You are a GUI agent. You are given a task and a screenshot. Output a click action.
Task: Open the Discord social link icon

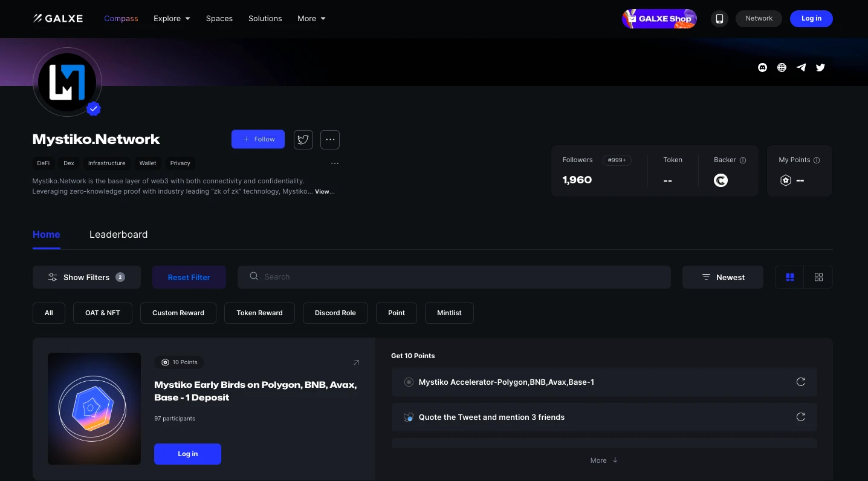click(x=762, y=68)
